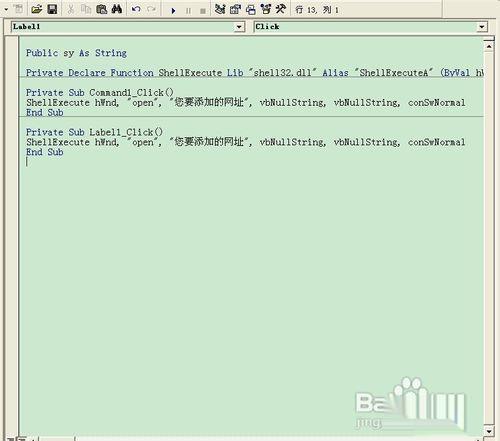Click '您要添加的网址' string in Label1_Click

[x=209, y=142]
